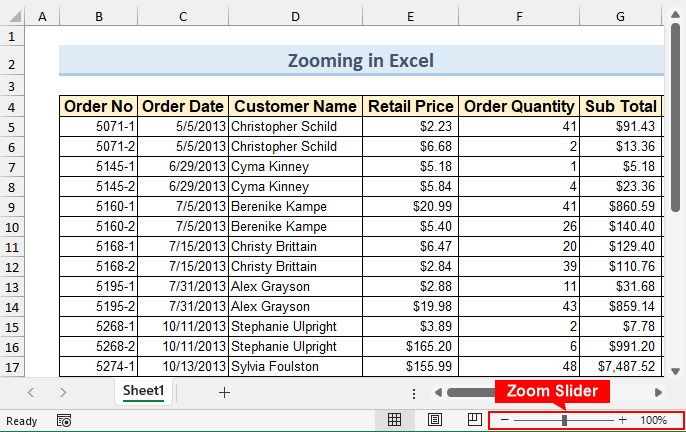Screen dimensions: 686x432
Task: Select column D header
Action: click(x=295, y=17)
